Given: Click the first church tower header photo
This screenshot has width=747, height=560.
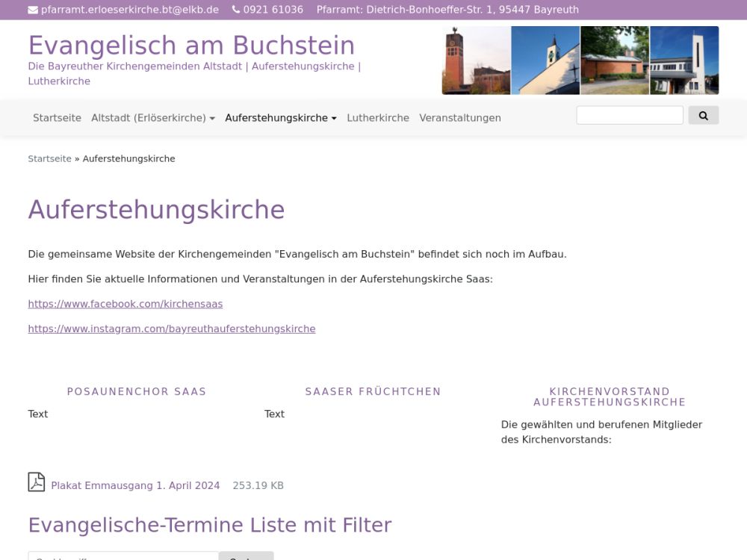Looking at the screenshot, I should [x=476, y=60].
